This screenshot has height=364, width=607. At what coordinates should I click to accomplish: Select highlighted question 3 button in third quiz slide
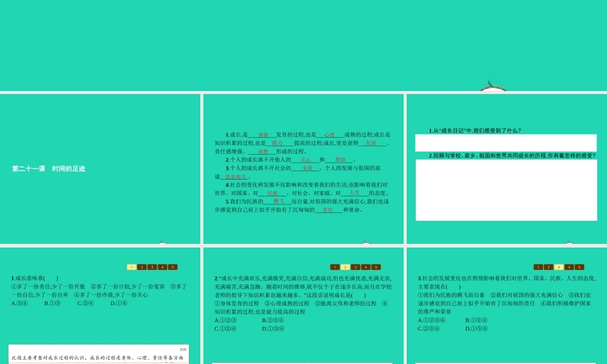[558, 267]
